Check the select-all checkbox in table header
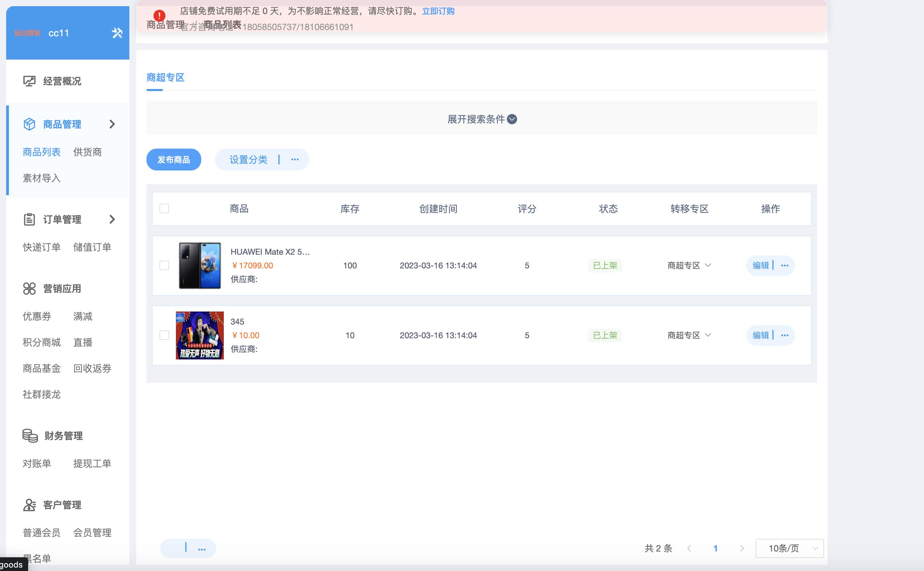This screenshot has width=924, height=571. pos(164,208)
